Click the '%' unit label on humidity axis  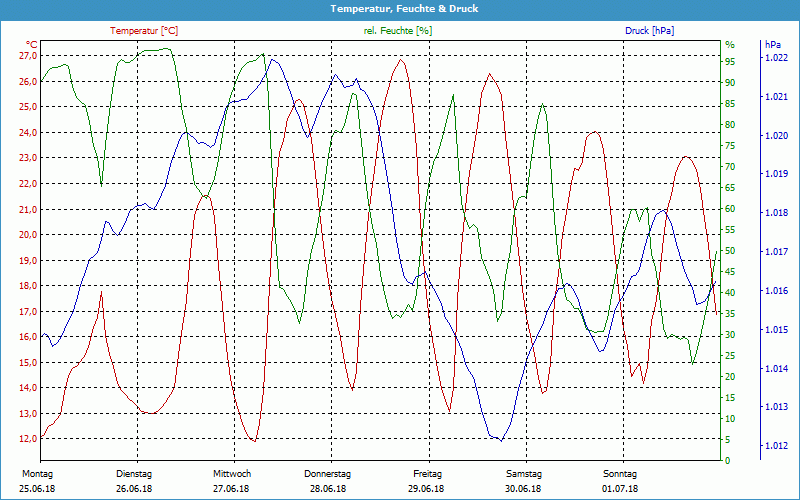coord(730,45)
